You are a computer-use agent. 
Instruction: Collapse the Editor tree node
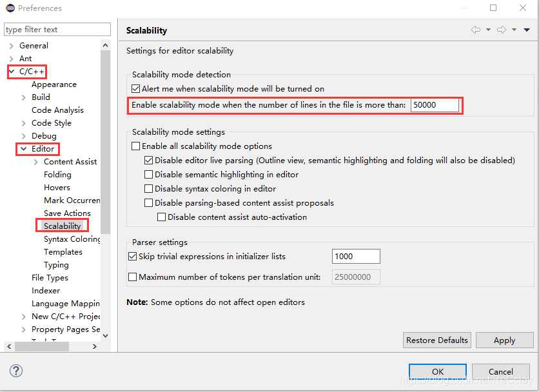click(24, 149)
